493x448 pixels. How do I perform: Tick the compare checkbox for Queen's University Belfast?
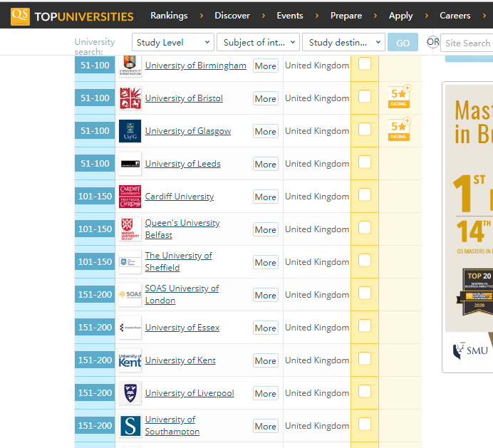pos(365,228)
